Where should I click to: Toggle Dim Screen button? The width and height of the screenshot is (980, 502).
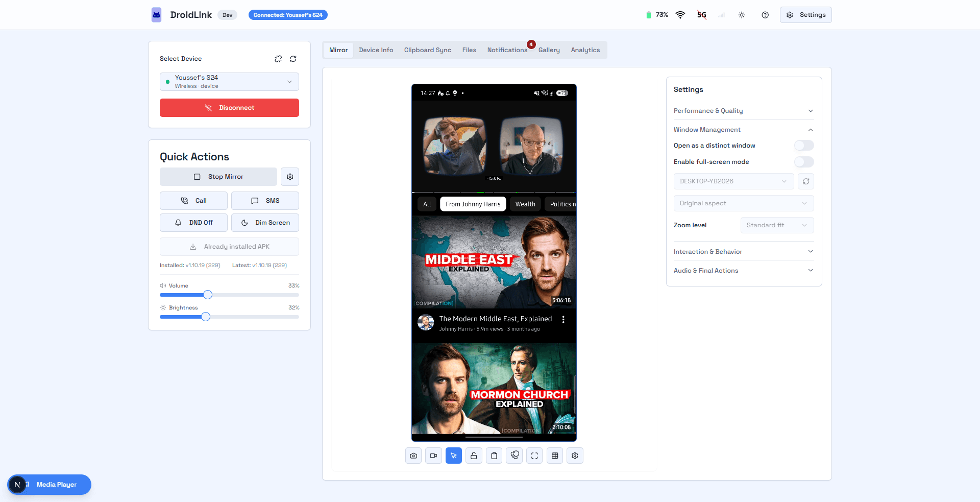coord(265,223)
